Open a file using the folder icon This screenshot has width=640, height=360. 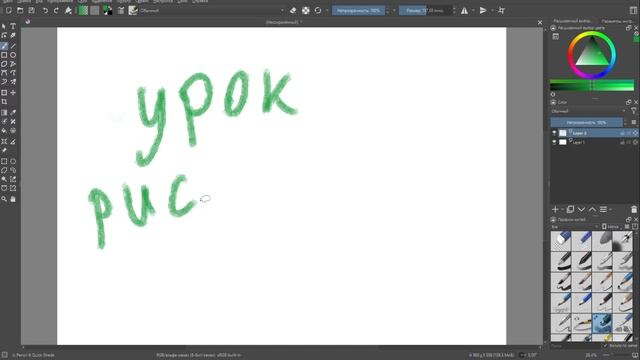pyautogui.click(x=20, y=11)
